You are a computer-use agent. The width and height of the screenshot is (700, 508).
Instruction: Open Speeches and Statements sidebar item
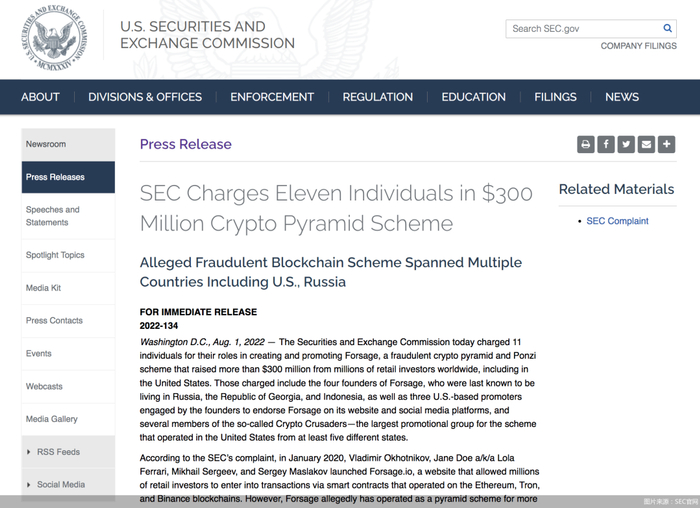coord(53,216)
